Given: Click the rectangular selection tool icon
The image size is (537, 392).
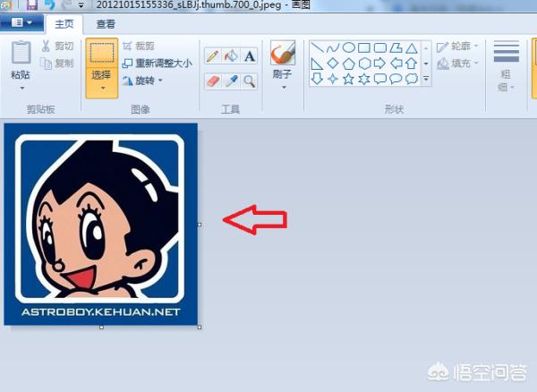Looking at the screenshot, I should 102,53.
